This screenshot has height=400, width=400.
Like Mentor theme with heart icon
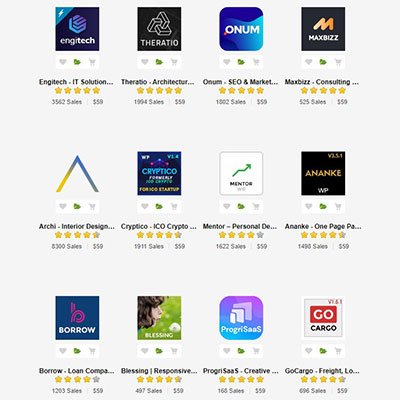pos(227,206)
